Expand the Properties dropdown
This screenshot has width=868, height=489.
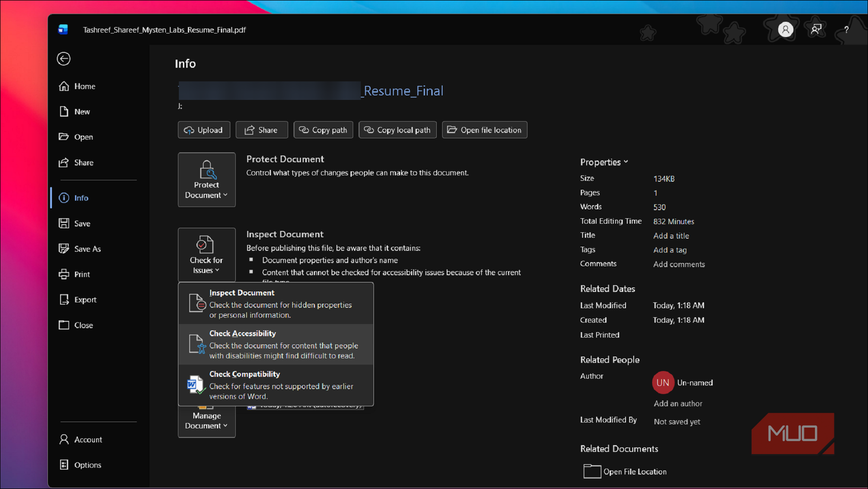click(604, 162)
